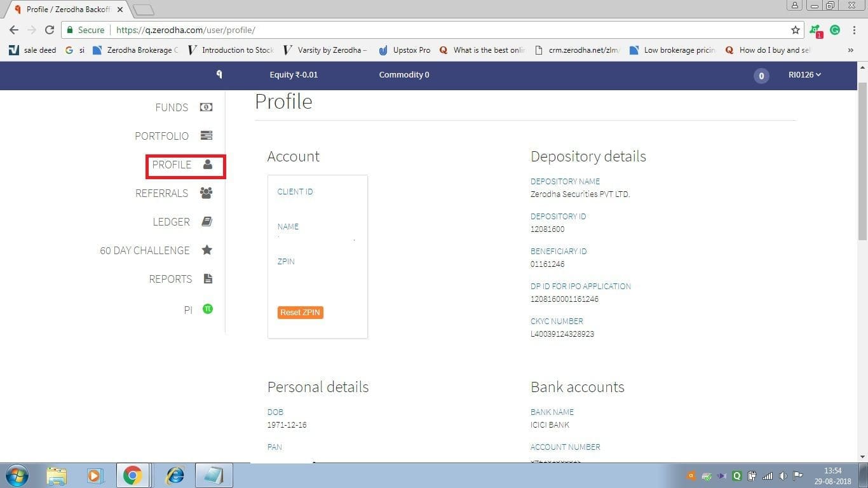This screenshot has height=488, width=868.
Task: Open 'What is the best onli' bookmark
Action: coord(482,50)
